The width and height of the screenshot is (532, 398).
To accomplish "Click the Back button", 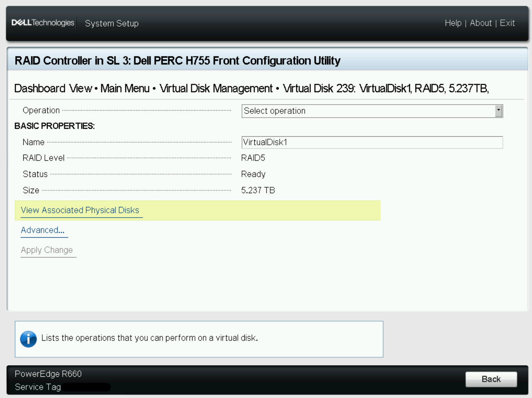I will click(x=491, y=379).
